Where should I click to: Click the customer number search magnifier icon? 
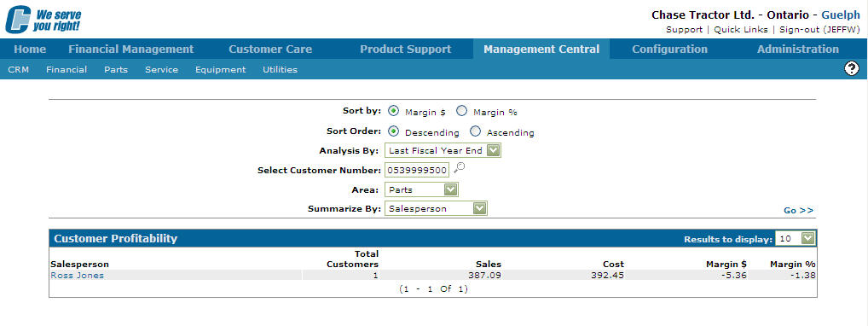(459, 168)
